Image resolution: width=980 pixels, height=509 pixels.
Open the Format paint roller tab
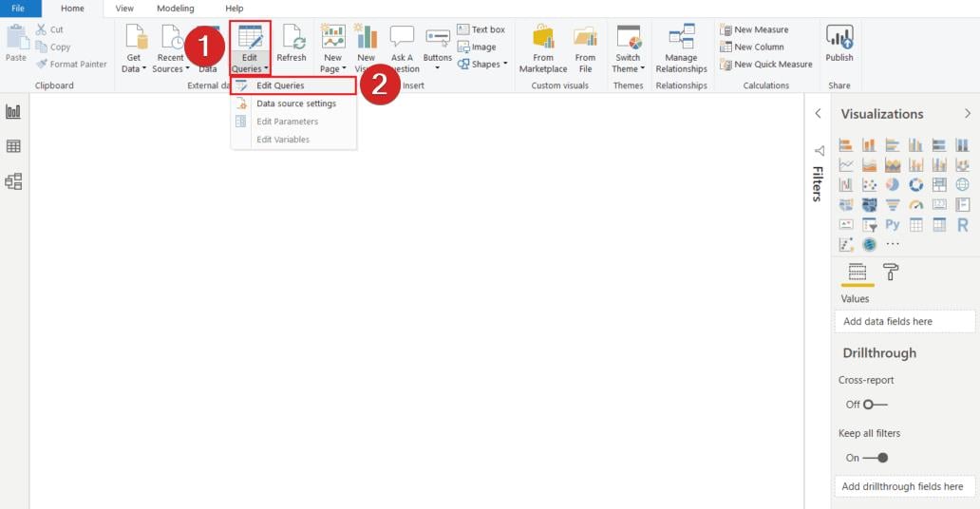891,272
